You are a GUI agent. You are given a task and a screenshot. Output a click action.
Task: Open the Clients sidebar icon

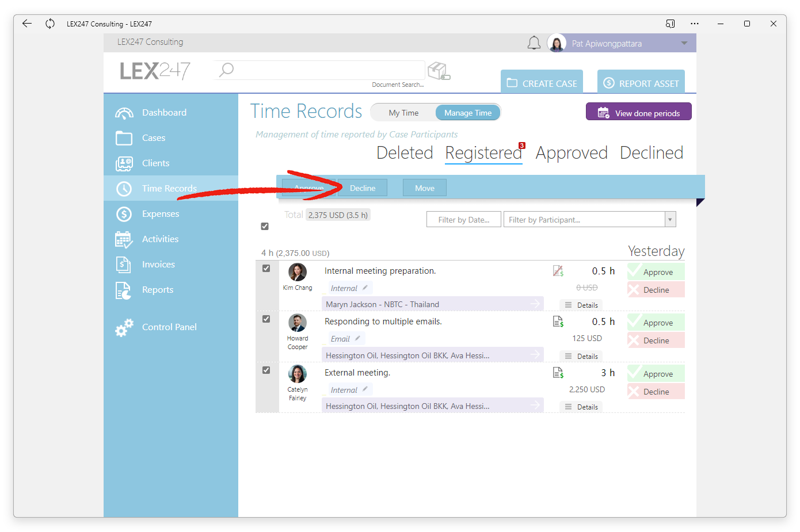pos(124,163)
